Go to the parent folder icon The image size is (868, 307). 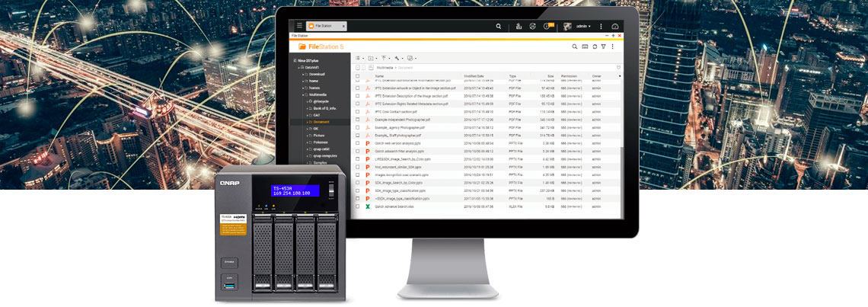(371, 67)
